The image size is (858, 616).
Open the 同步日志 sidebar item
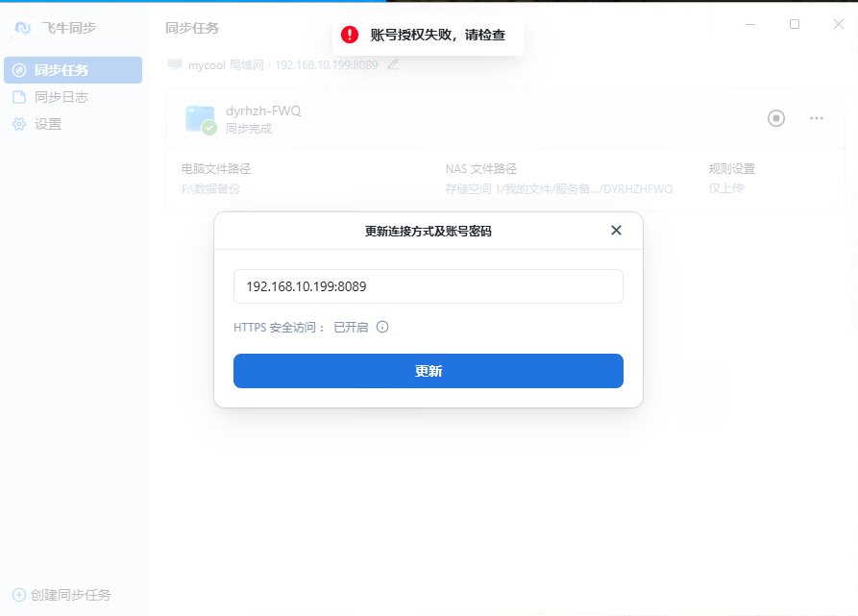click(73, 97)
